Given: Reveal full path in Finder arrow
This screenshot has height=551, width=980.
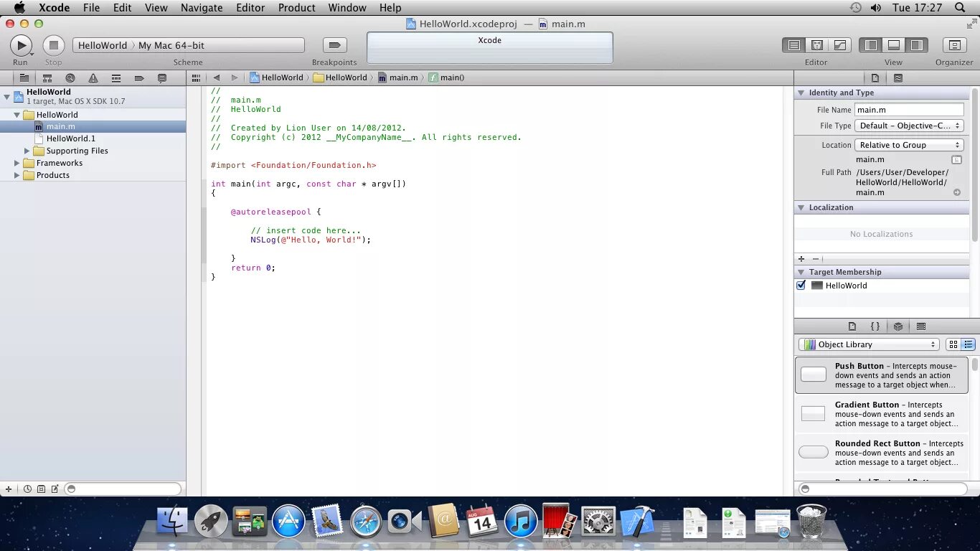Looking at the screenshot, I should pyautogui.click(x=957, y=192).
